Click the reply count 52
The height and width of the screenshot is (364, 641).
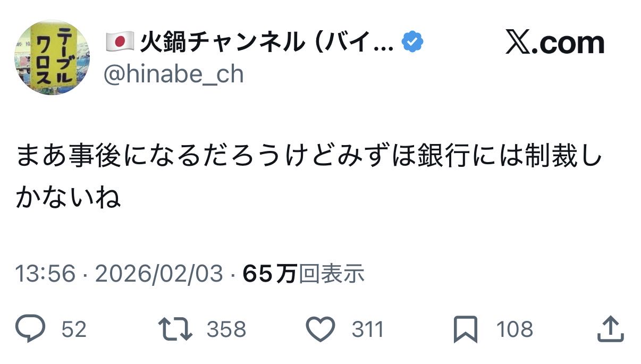(x=74, y=329)
